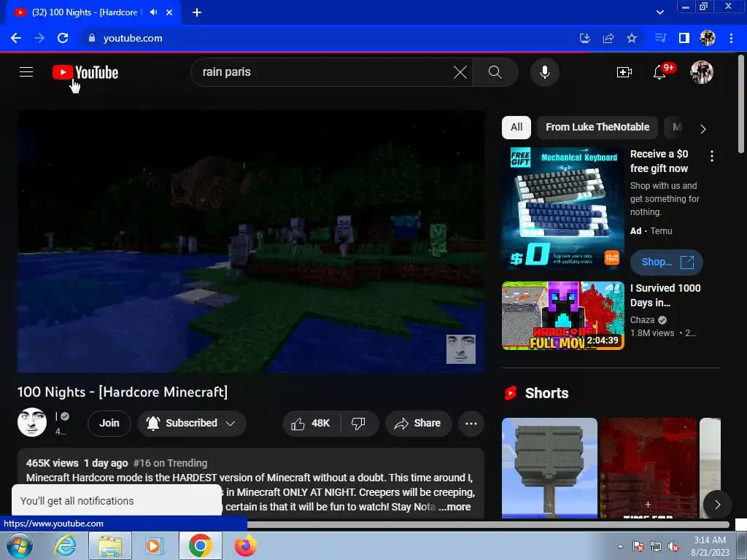This screenshot has height=560, width=747.
Task: Click the share page icon in address bar
Action: pyautogui.click(x=608, y=38)
